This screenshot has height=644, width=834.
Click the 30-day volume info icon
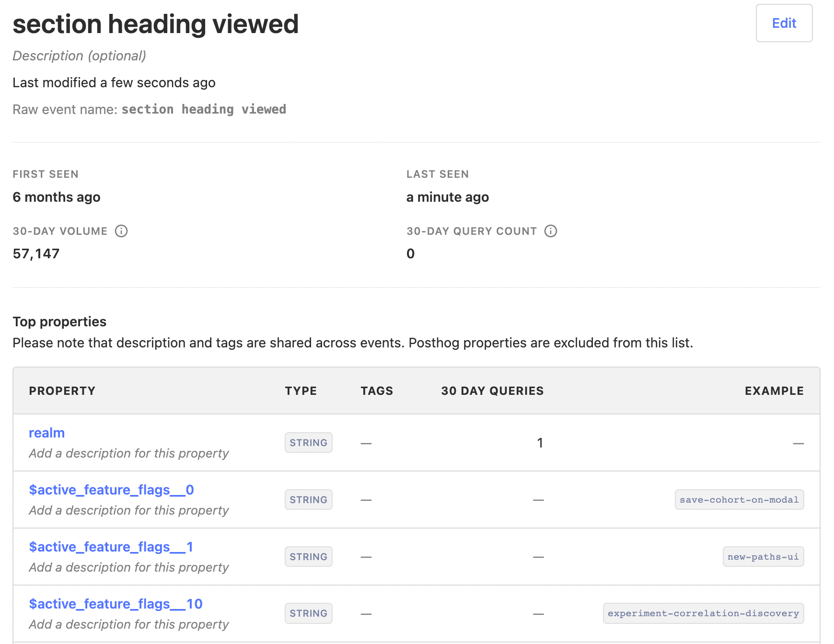[x=121, y=231]
